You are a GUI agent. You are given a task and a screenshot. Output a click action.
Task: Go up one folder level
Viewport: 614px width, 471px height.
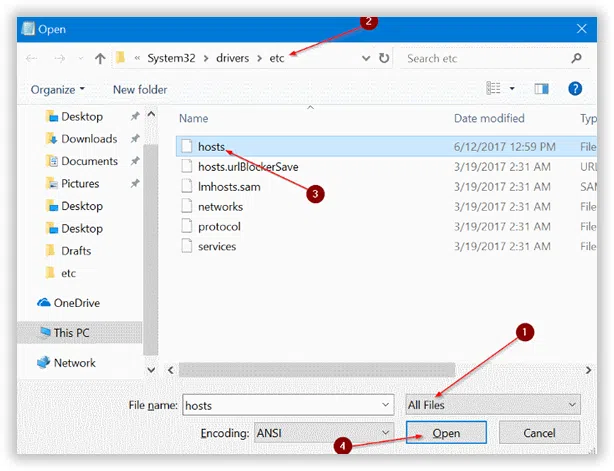(x=100, y=59)
